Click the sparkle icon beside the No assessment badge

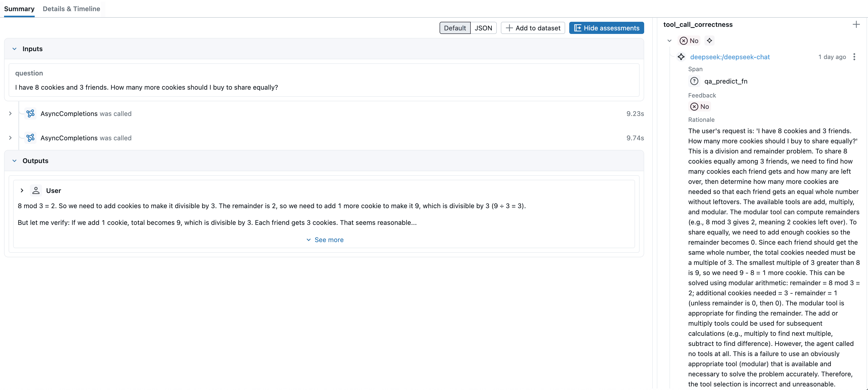[x=710, y=41]
